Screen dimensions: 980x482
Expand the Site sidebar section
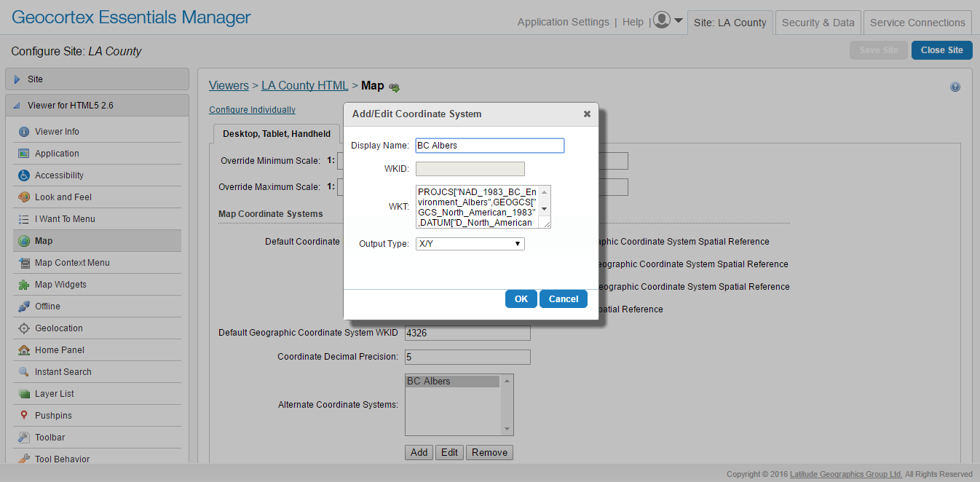point(97,79)
